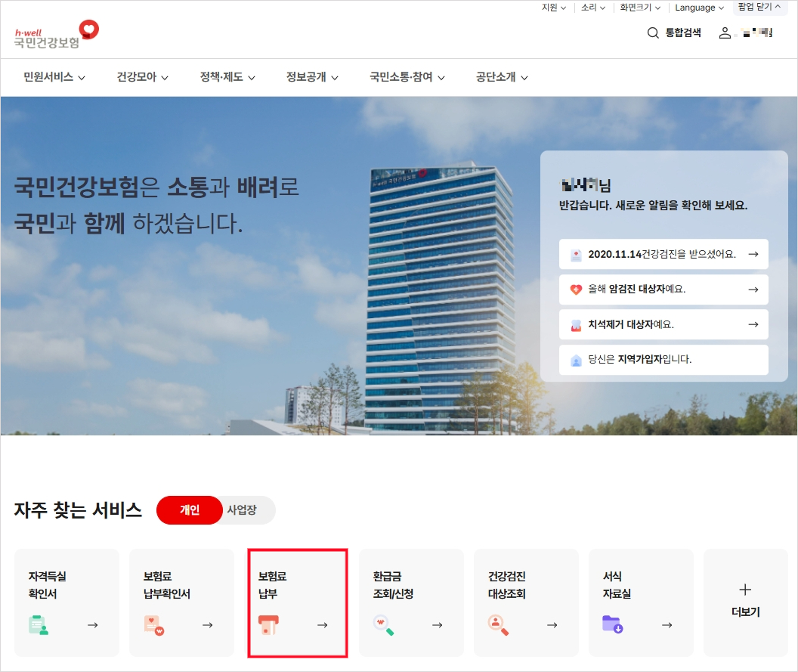Open the 지원 dropdown at top

(554, 8)
